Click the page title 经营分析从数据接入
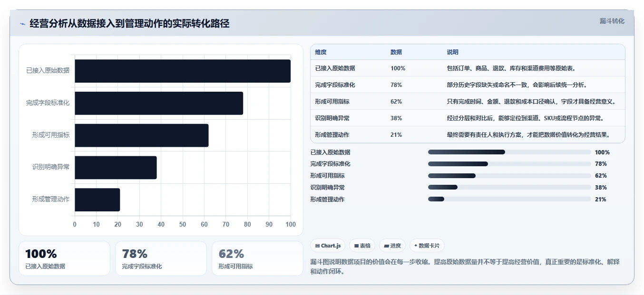644x295 pixels. (x=129, y=24)
